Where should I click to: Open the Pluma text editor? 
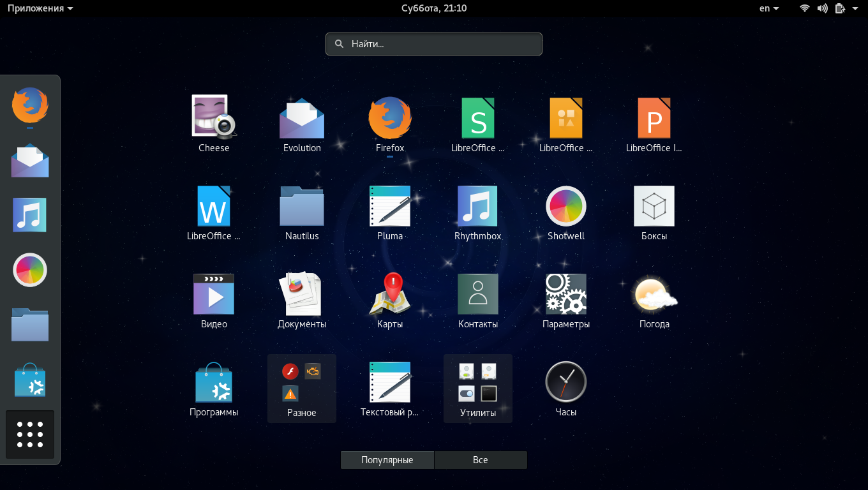pos(390,212)
